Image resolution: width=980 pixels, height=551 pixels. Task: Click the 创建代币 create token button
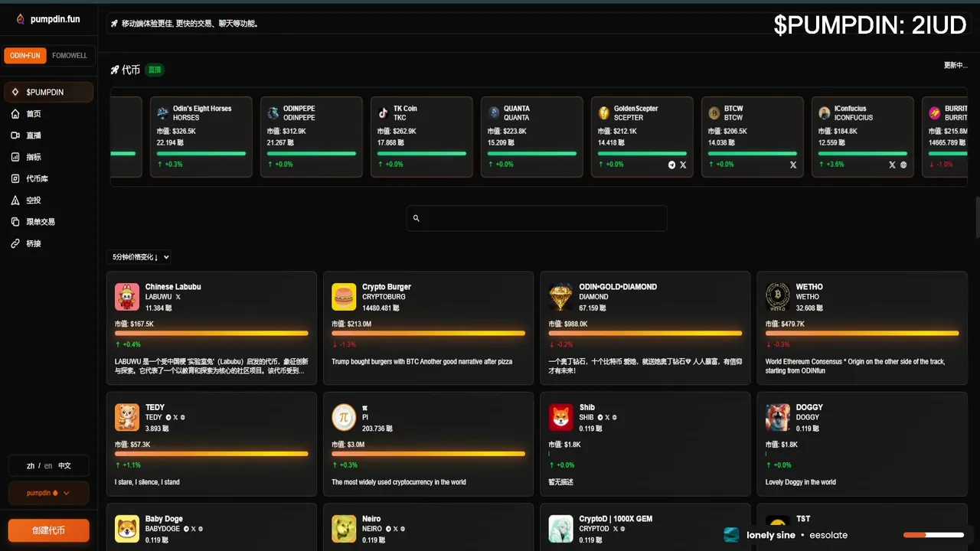[x=49, y=530]
